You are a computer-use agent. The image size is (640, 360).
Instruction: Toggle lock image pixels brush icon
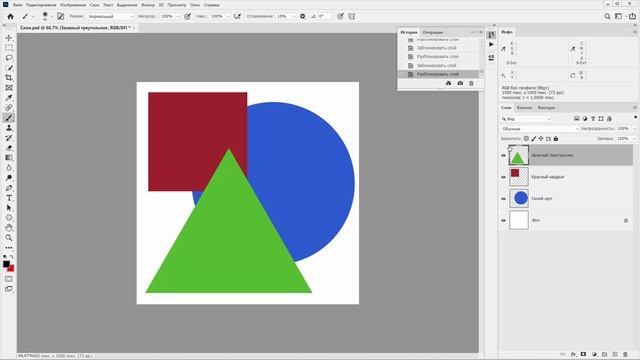pyautogui.click(x=533, y=139)
